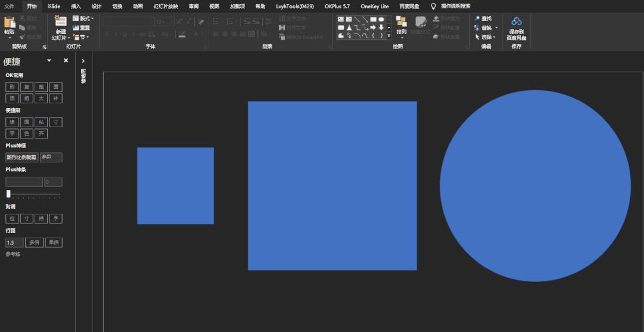Click the New Slide (新建幻灯片) icon

click(x=60, y=21)
